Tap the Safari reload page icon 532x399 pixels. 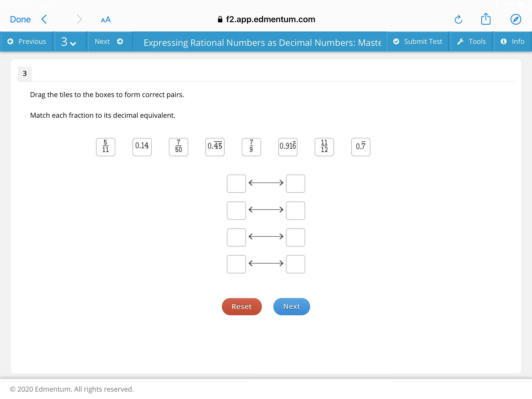(x=458, y=19)
